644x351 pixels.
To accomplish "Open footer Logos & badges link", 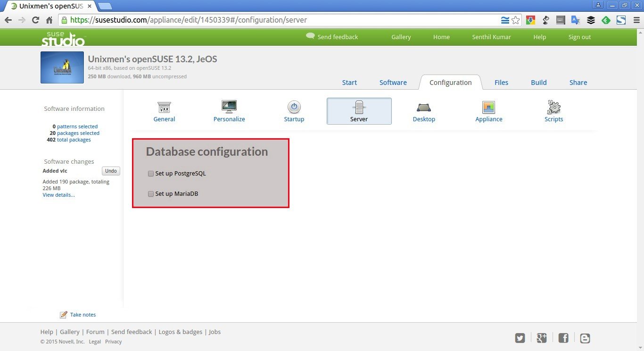I will (181, 332).
